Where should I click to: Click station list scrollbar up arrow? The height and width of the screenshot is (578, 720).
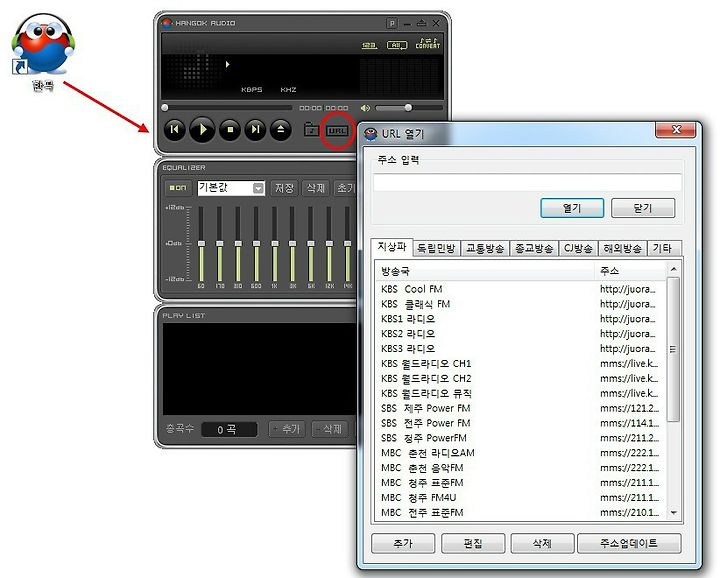coord(673,269)
